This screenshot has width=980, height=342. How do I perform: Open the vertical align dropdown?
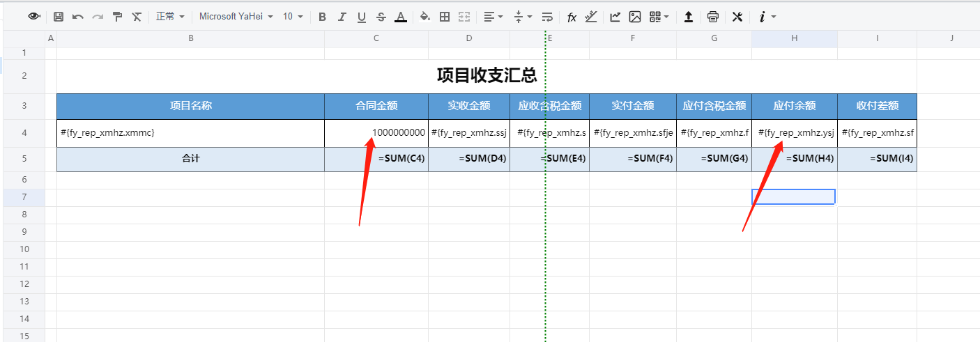(523, 17)
